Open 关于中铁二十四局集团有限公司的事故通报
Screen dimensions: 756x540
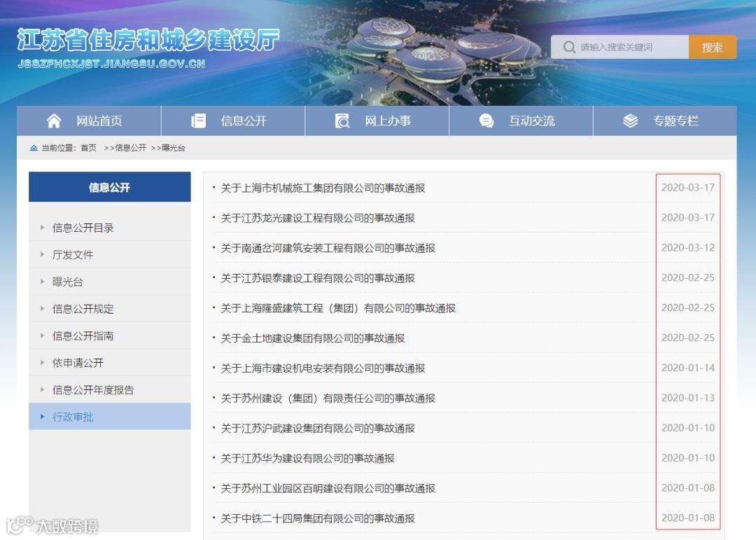318,518
